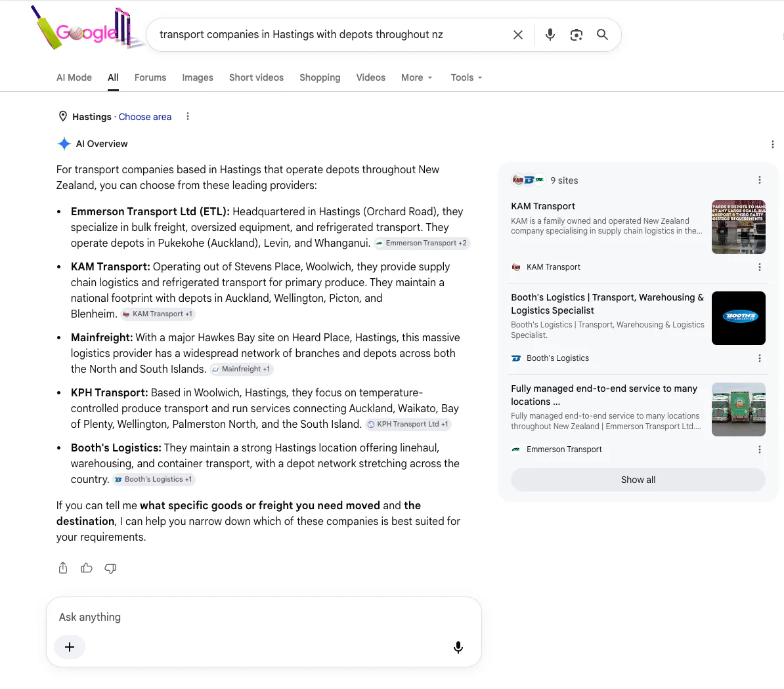Click the bold "Mainfreight:" heading text
This screenshot has height=689, width=784.
102,338
